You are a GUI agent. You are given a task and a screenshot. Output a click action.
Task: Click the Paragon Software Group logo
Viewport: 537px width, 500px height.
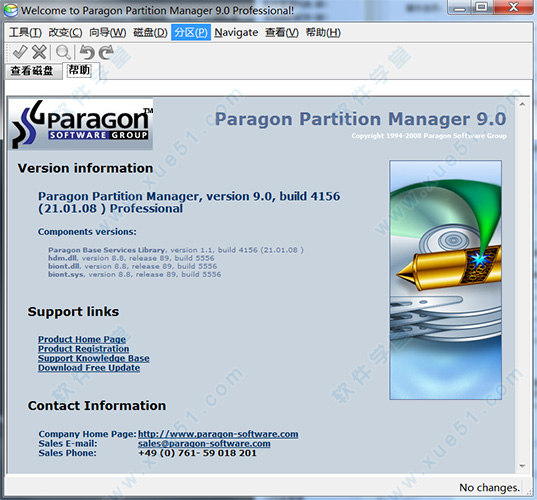[x=81, y=125]
